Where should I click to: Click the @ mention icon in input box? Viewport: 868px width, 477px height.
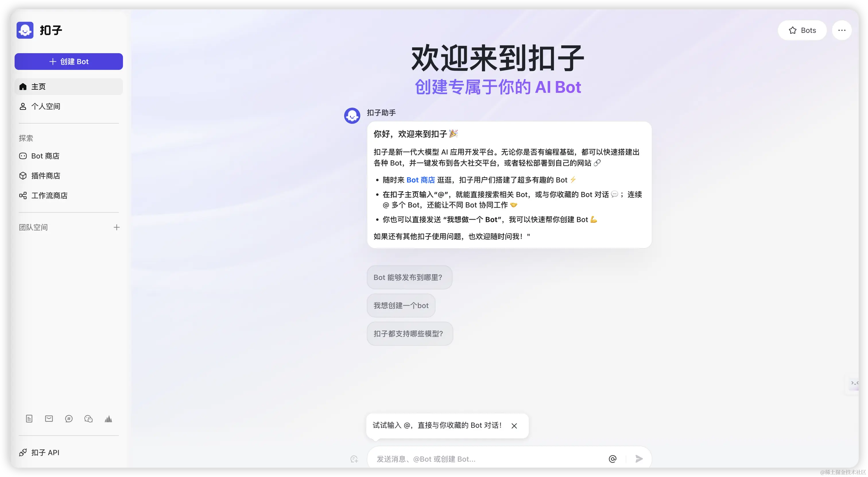pos(613,459)
